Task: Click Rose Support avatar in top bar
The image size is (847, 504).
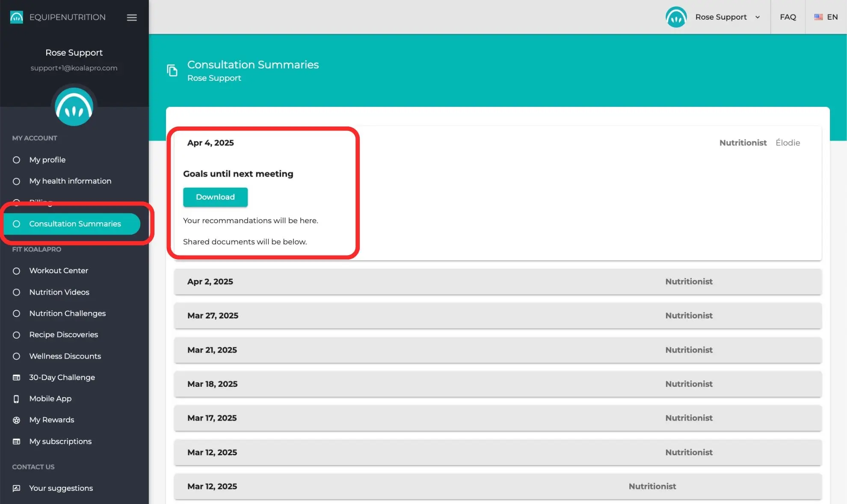Action: coord(676,17)
